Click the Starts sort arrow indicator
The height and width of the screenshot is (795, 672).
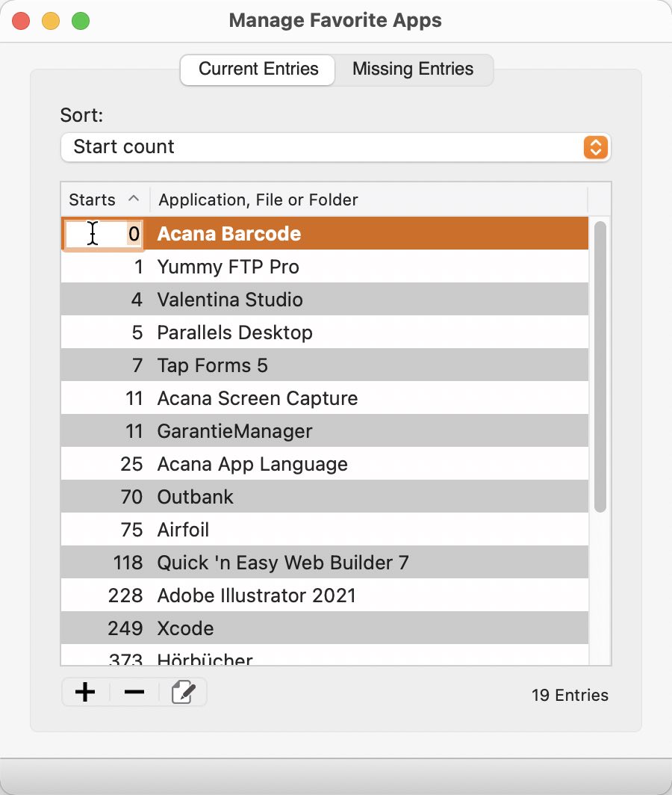pyautogui.click(x=134, y=199)
